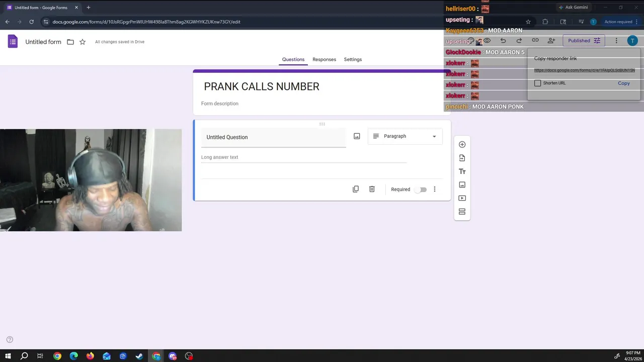
Task: Open Microsoft Edge from the taskbar
Action: click(74, 356)
